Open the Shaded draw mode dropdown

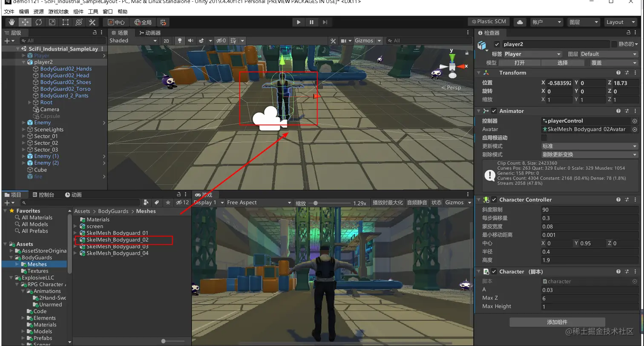pyautogui.click(x=133, y=41)
